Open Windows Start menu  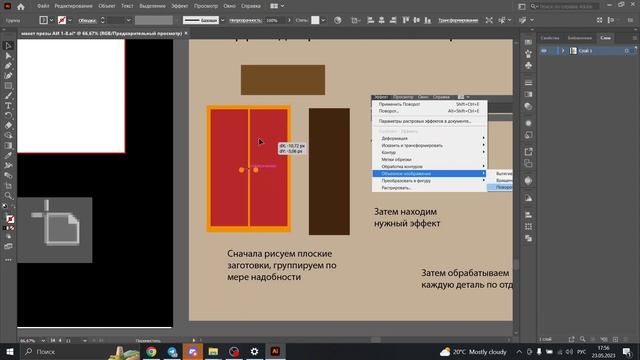(10, 351)
